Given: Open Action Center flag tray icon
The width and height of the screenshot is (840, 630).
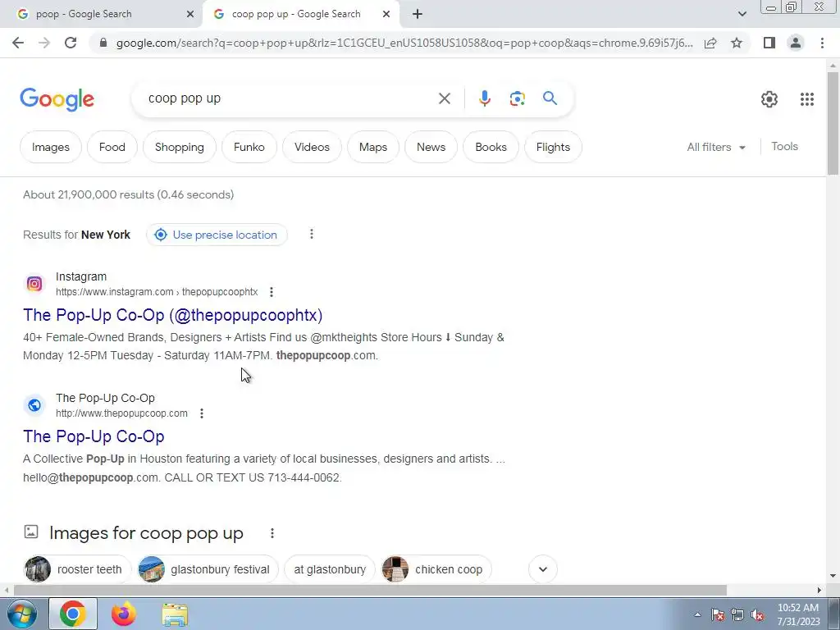Looking at the screenshot, I should click(718, 615).
